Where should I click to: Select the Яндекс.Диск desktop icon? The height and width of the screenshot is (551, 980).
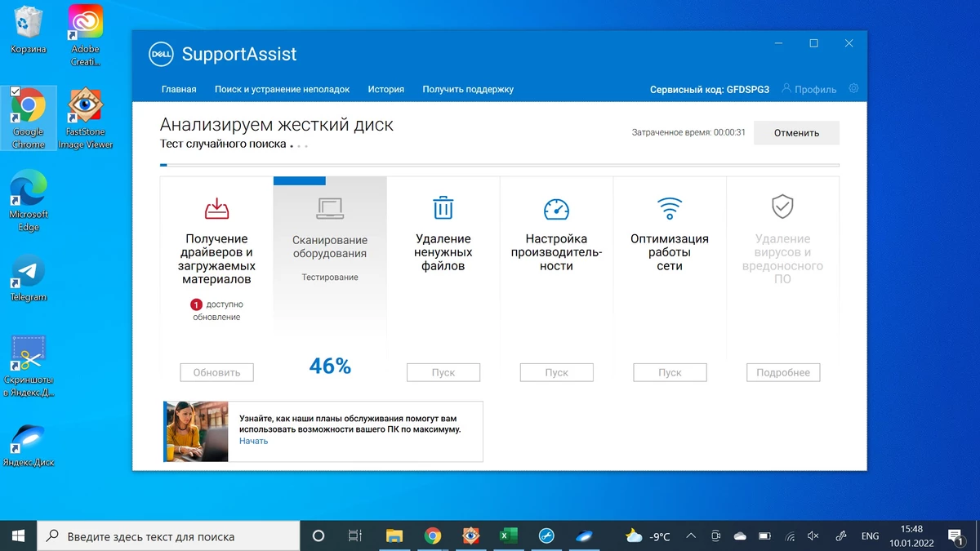pos(29,444)
